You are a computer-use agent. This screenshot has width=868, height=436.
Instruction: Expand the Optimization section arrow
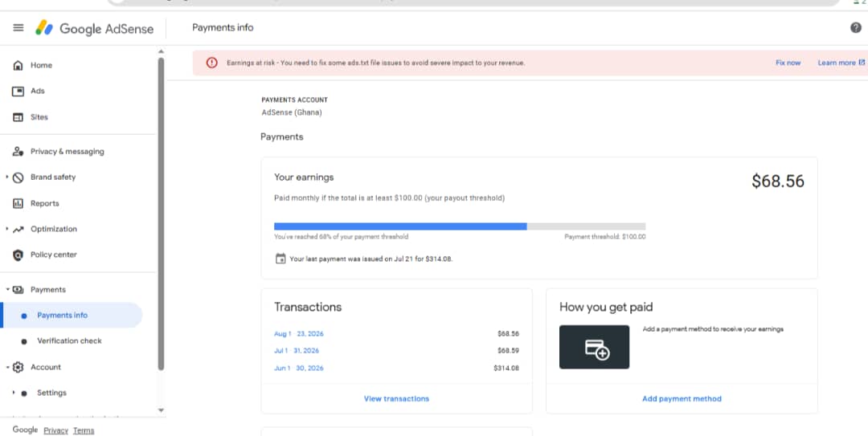pyautogui.click(x=6, y=229)
